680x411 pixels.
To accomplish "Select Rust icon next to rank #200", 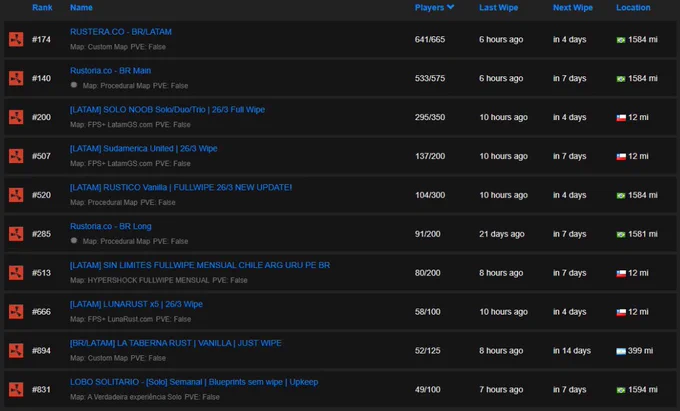I will pos(16,117).
